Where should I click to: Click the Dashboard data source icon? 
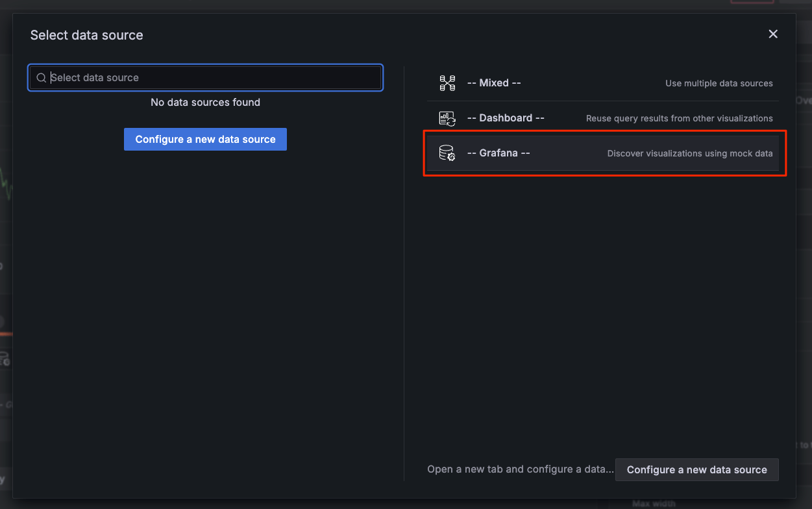(447, 118)
